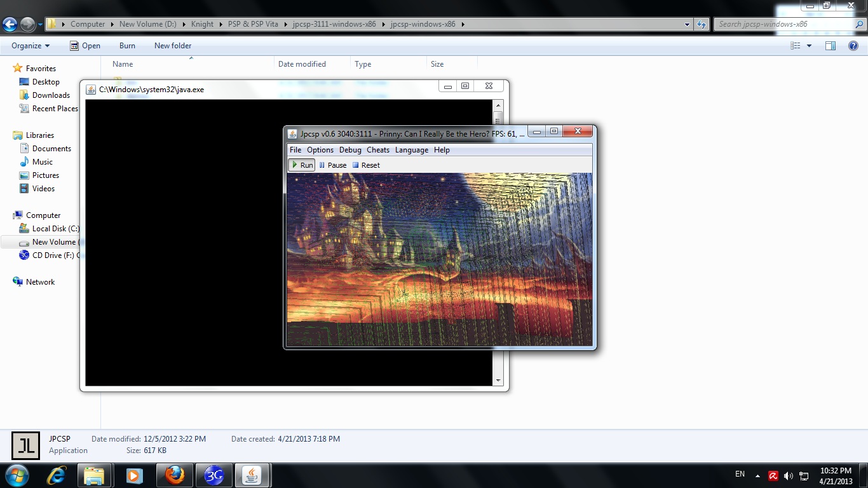Image resolution: width=868 pixels, height=488 pixels.
Task: Click the Windows Media Player taskbar icon
Action: point(134,475)
